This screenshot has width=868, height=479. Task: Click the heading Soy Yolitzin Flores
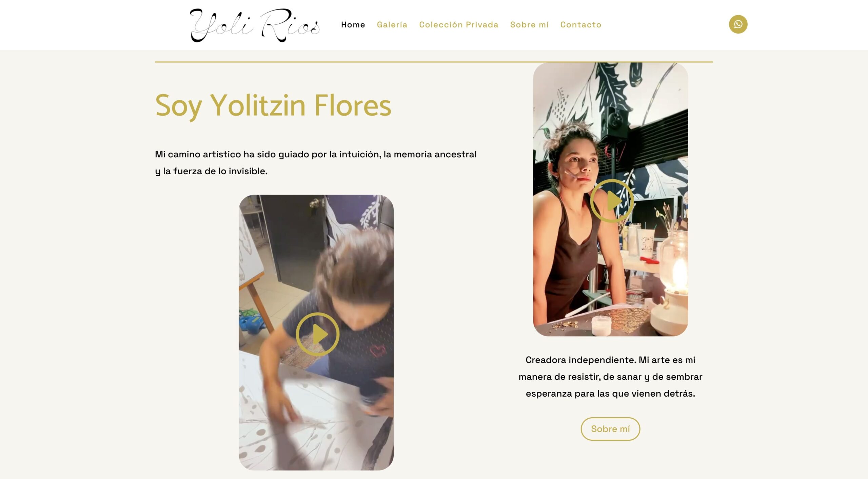273,106
